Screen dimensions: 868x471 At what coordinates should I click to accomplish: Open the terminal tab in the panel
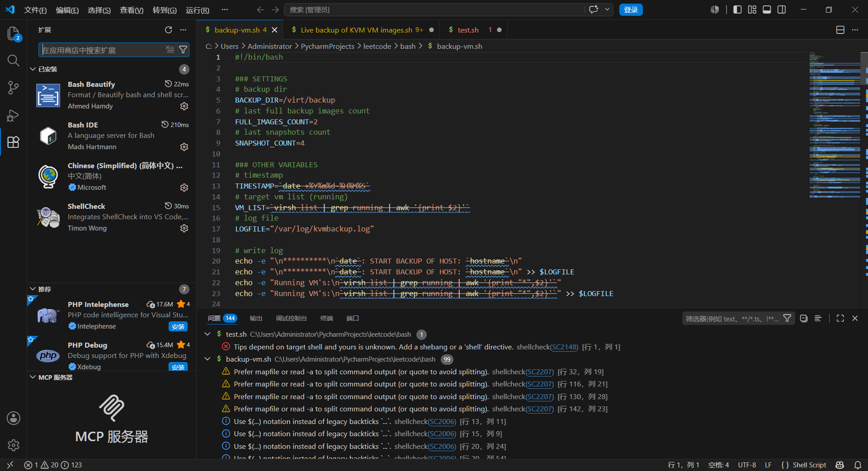326,318
